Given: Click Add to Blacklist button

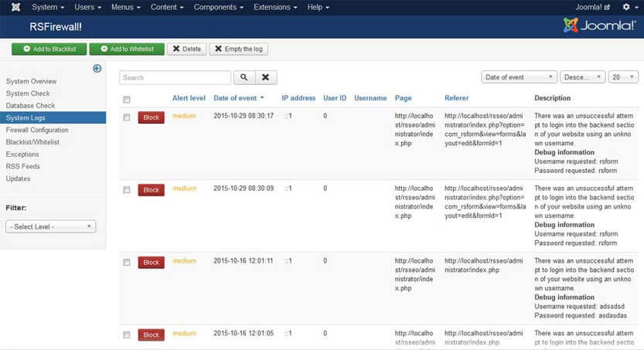Looking at the screenshot, I should [x=49, y=49].
